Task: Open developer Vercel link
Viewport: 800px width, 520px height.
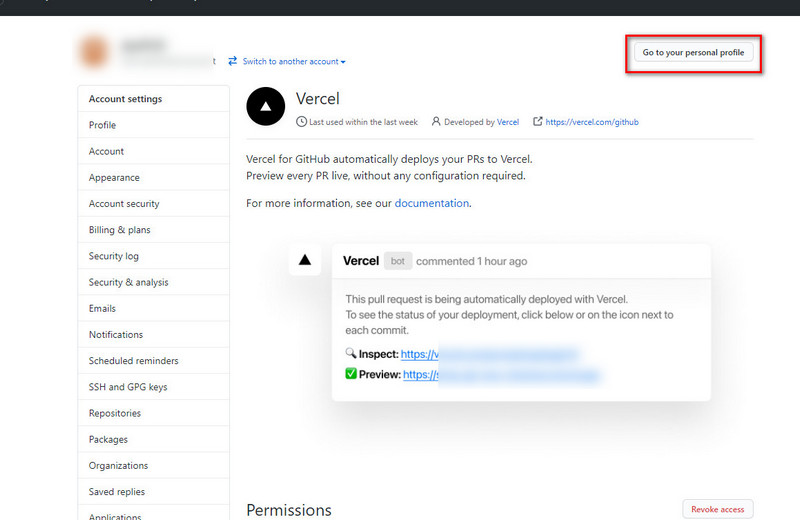Action: [508, 122]
